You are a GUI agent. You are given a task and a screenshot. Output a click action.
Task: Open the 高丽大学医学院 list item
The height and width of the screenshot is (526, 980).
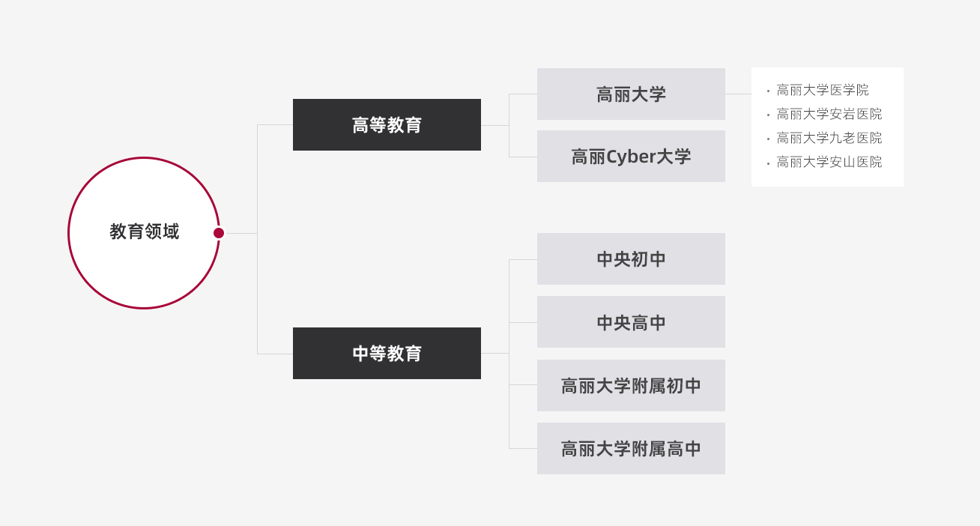[823, 91]
